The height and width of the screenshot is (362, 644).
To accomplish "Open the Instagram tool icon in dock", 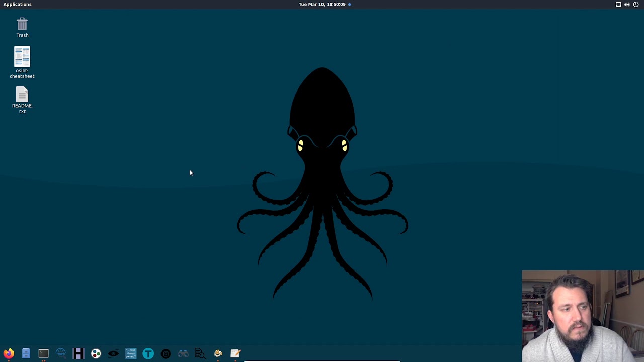I will coord(166,353).
